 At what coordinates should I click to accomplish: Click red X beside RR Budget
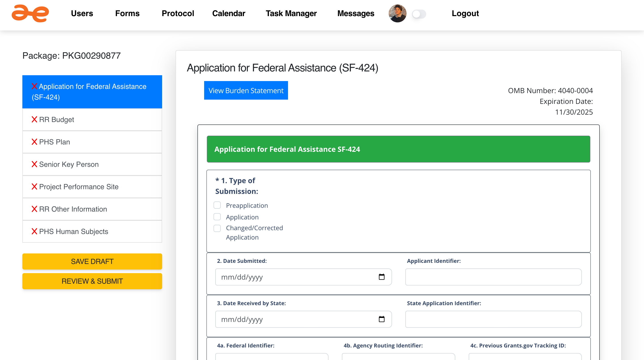[34, 119]
